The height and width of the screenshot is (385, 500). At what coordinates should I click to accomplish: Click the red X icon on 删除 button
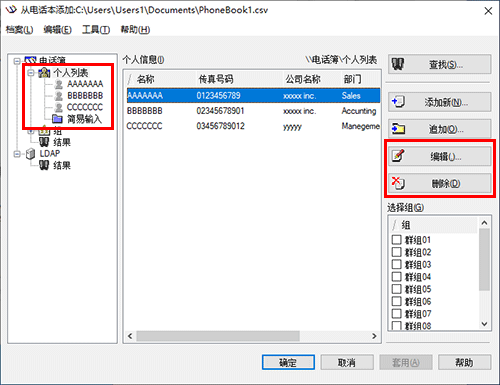tap(398, 183)
